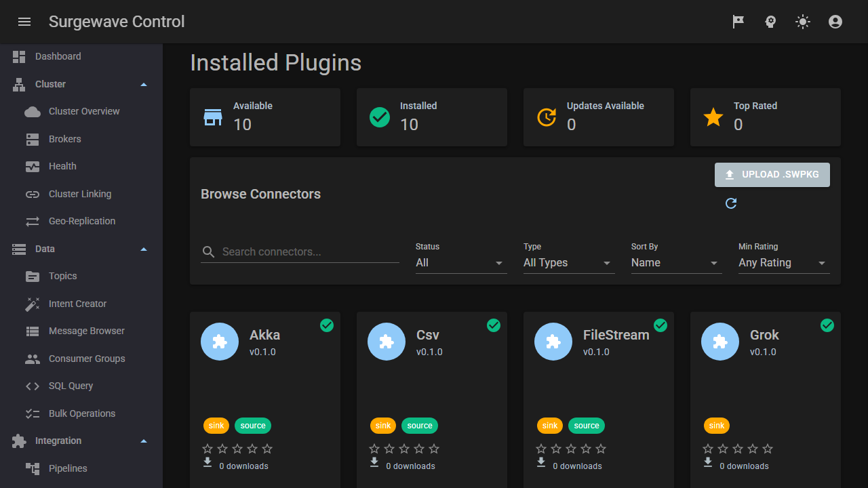
Task: Open Bulk Operations page
Action: point(81,413)
